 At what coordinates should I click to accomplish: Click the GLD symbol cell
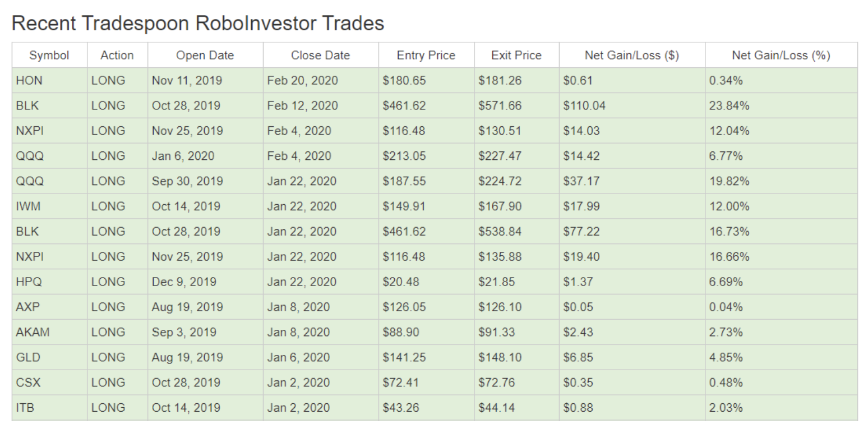(49, 357)
